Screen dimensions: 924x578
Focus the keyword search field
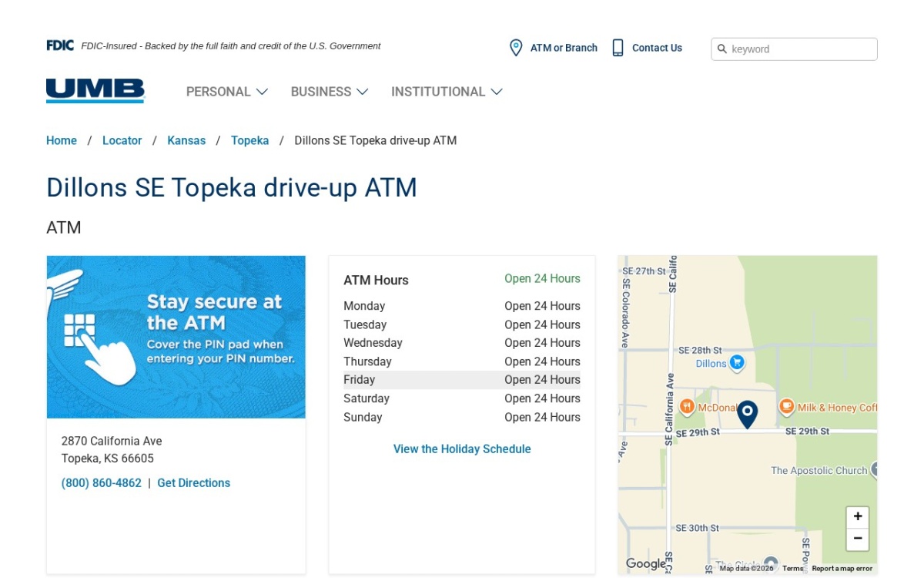click(794, 49)
